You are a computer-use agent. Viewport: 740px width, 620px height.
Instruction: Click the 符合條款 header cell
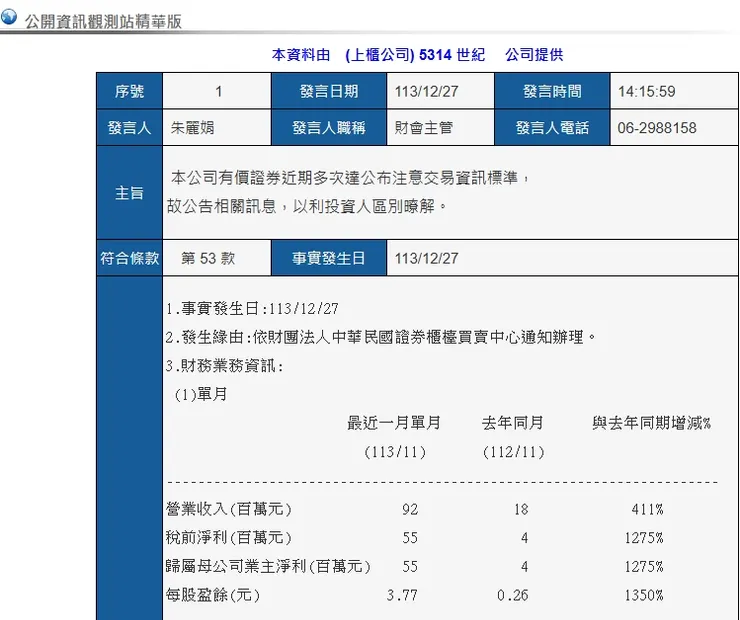(x=129, y=258)
